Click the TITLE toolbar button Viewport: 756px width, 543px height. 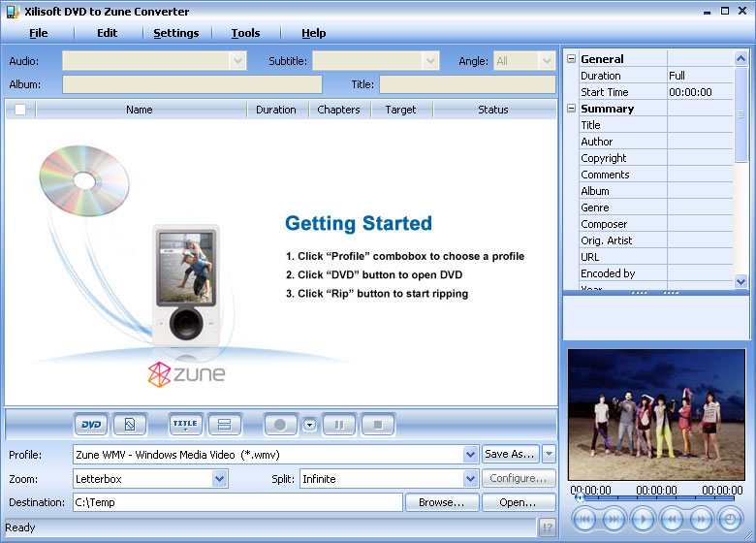[184, 425]
